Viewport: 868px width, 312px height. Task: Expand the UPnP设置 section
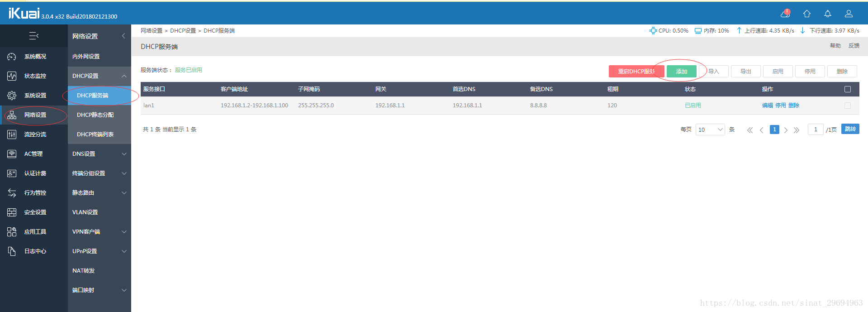[124, 251]
